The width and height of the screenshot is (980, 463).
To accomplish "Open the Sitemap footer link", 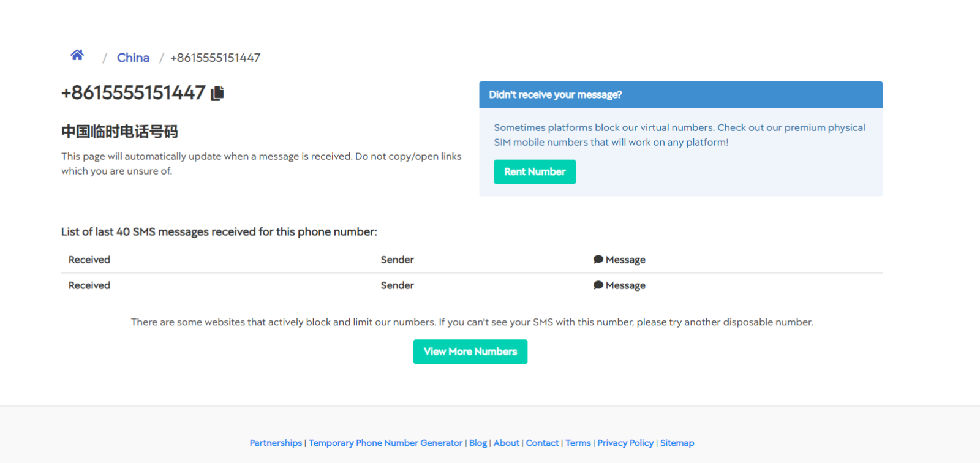I will (677, 443).
